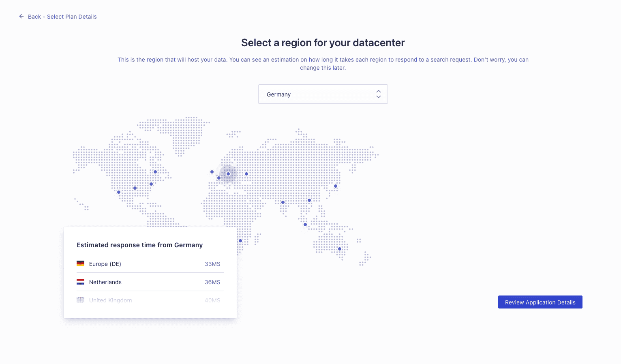Screen dimensions: 621x364
Task: Select the Eastern Europe datacenter dot
Action: coord(246,174)
